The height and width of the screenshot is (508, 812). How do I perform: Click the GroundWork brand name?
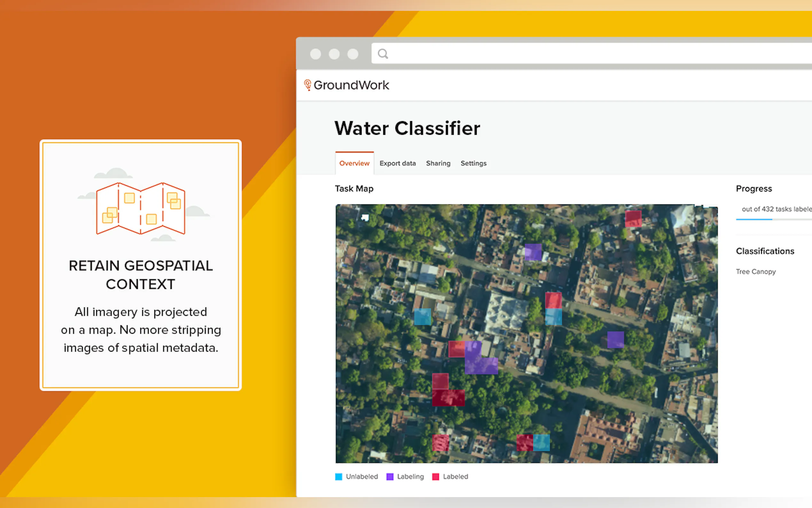351,85
